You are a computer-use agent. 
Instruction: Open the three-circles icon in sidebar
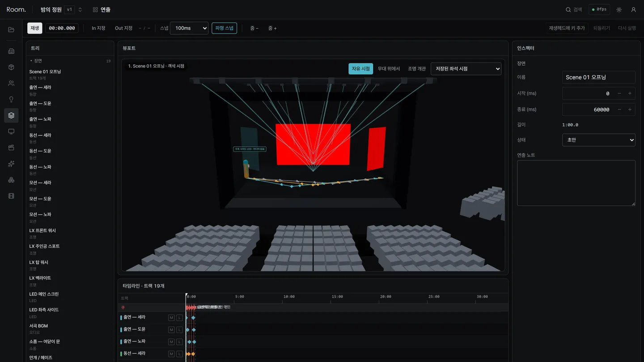[x=11, y=180]
